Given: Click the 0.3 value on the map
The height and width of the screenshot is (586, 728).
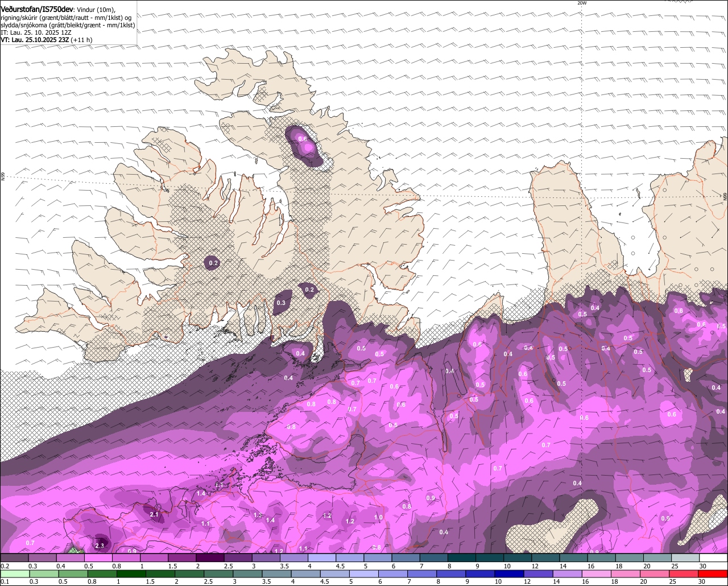Looking at the screenshot, I should tap(281, 303).
